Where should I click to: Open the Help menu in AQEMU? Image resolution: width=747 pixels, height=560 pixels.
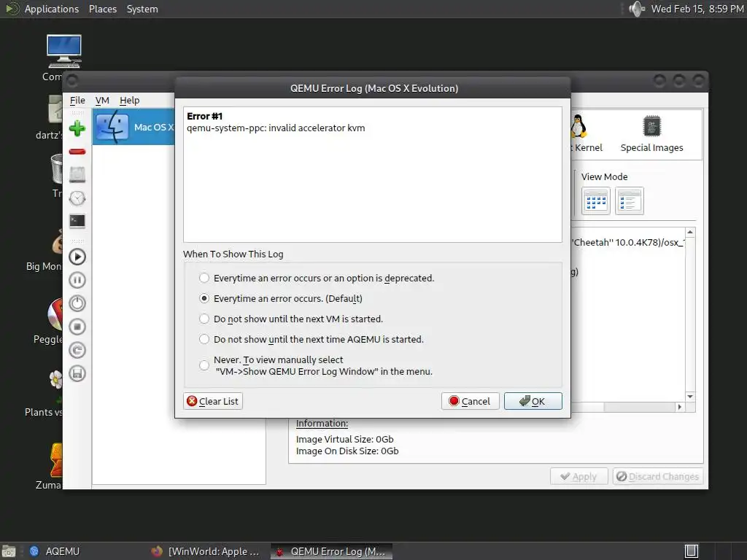[129, 101]
